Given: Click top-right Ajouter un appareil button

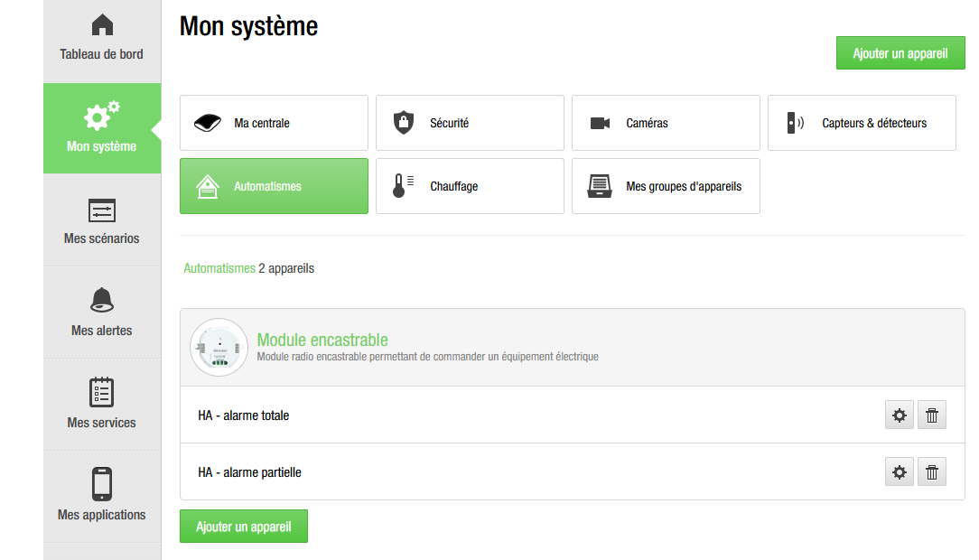Looking at the screenshot, I should pyautogui.click(x=900, y=53).
